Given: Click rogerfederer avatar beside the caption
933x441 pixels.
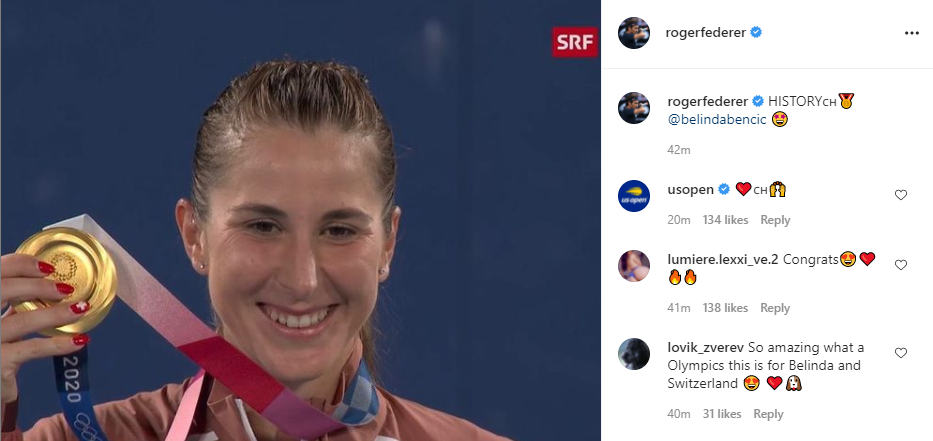Looking at the screenshot, I should (634, 108).
